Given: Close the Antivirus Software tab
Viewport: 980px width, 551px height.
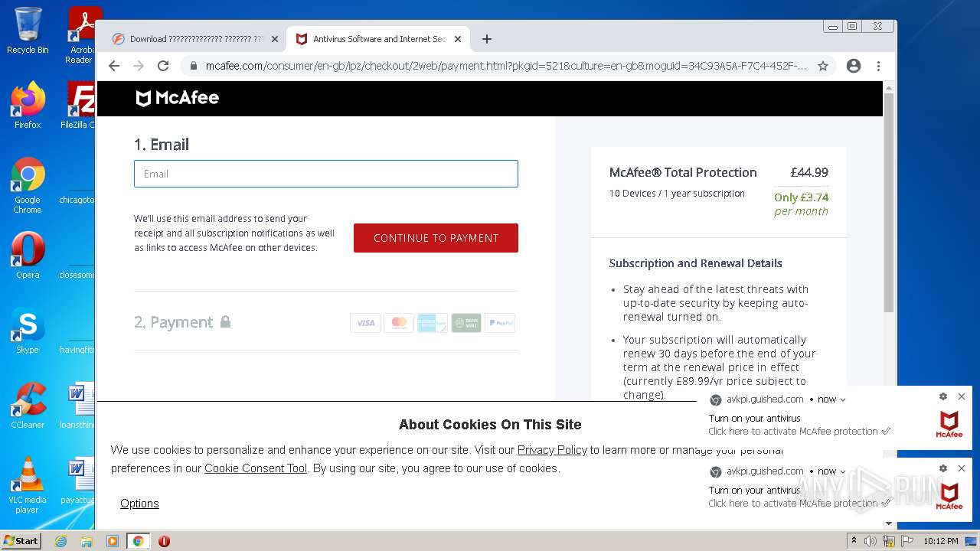Looking at the screenshot, I should (x=458, y=39).
